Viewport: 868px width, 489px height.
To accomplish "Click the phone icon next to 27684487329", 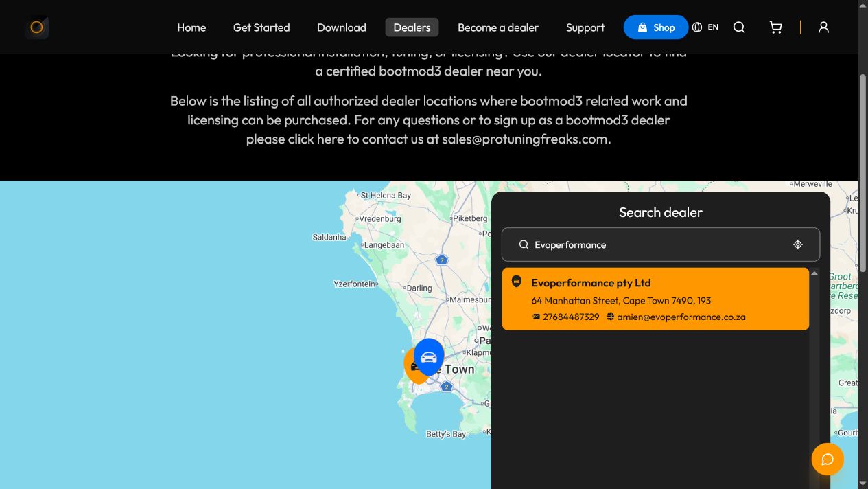I will pos(536,317).
